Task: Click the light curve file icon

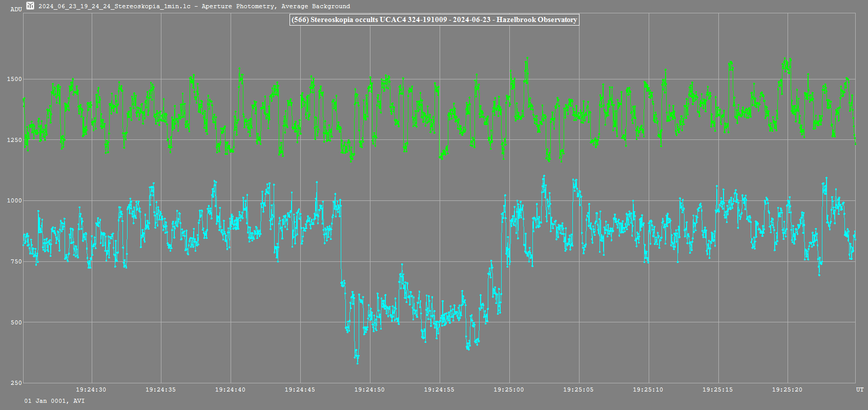Action: [30, 6]
